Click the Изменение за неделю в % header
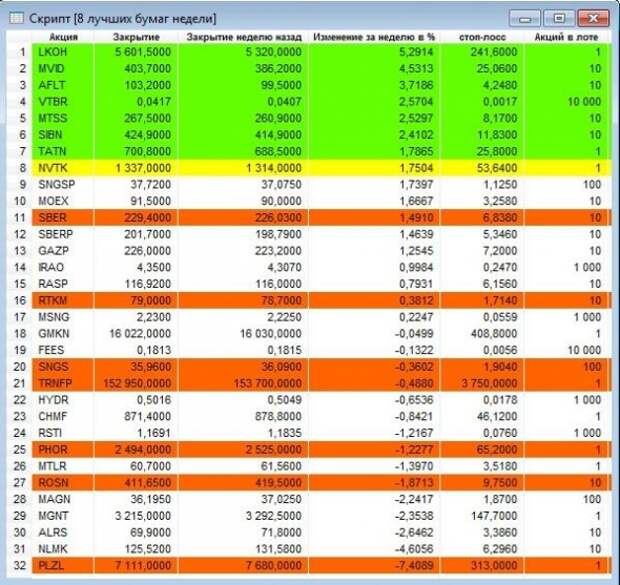This screenshot has width=620, height=585. click(374, 37)
